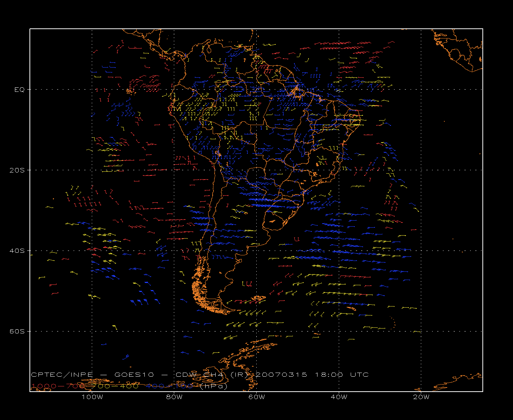The image size is (513, 420).
Task: Click the 18:00 UTC time text
Action: tap(342, 375)
